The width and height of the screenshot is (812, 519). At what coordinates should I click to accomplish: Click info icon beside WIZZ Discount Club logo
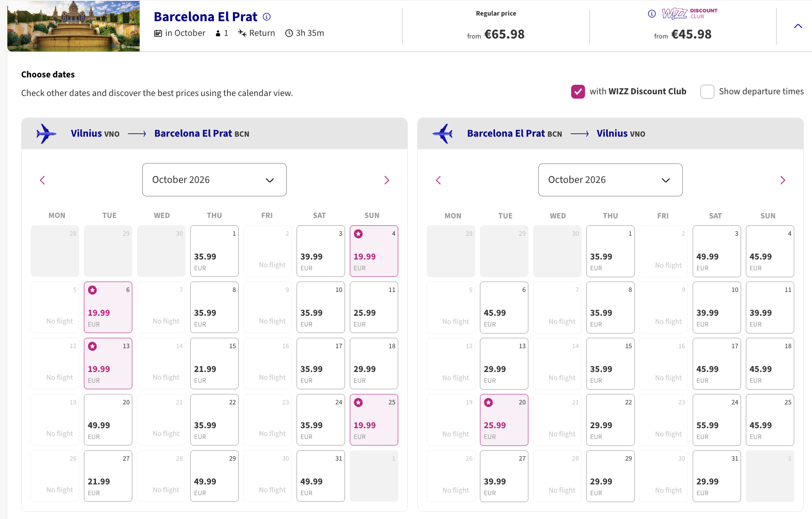tap(652, 14)
